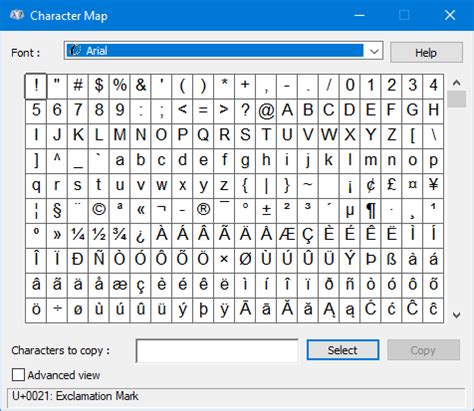Select the generic currency ¤ symbol

click(x=412, y=185)
